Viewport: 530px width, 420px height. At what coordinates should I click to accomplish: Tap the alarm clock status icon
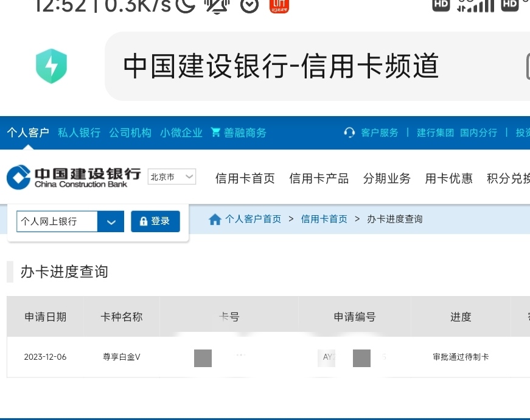tap(249, 5)
